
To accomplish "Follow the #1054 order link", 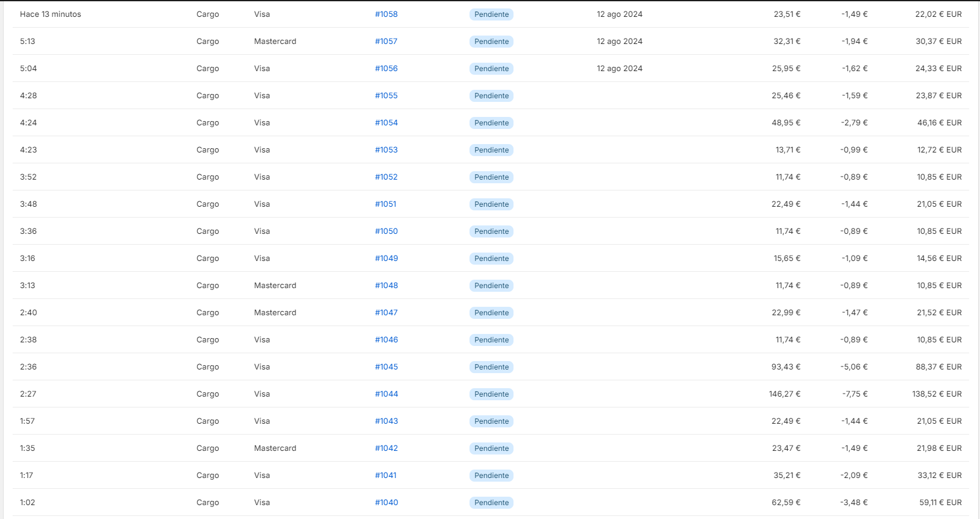I will (386, 122).
